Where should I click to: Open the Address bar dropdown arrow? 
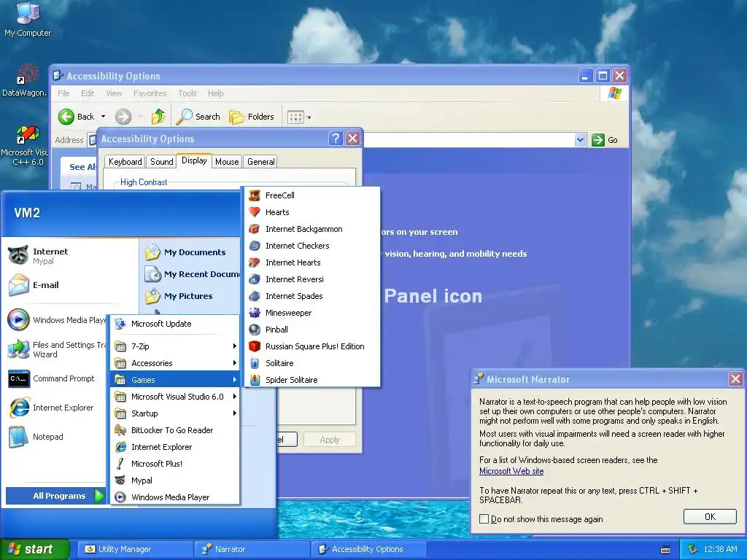(580, 140)
